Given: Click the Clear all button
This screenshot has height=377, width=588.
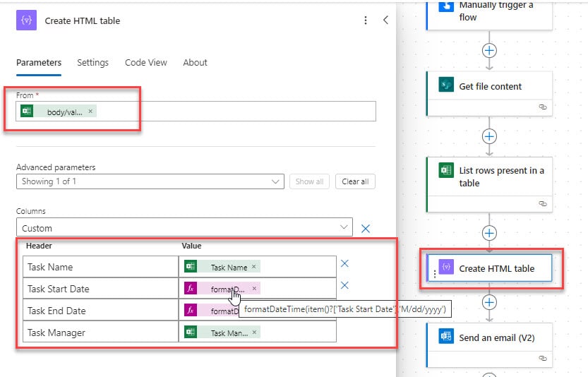Looking at the screenshot, I should (x=355, y=181).
